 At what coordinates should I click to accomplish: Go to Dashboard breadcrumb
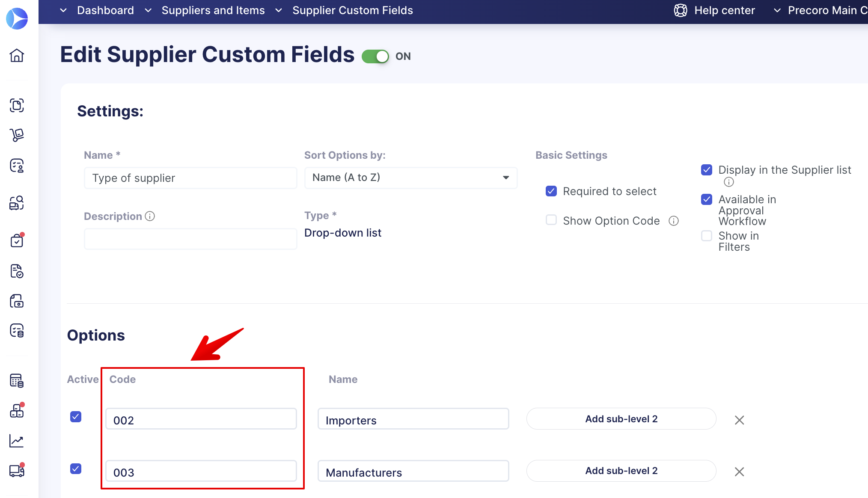tap(105, 10)
